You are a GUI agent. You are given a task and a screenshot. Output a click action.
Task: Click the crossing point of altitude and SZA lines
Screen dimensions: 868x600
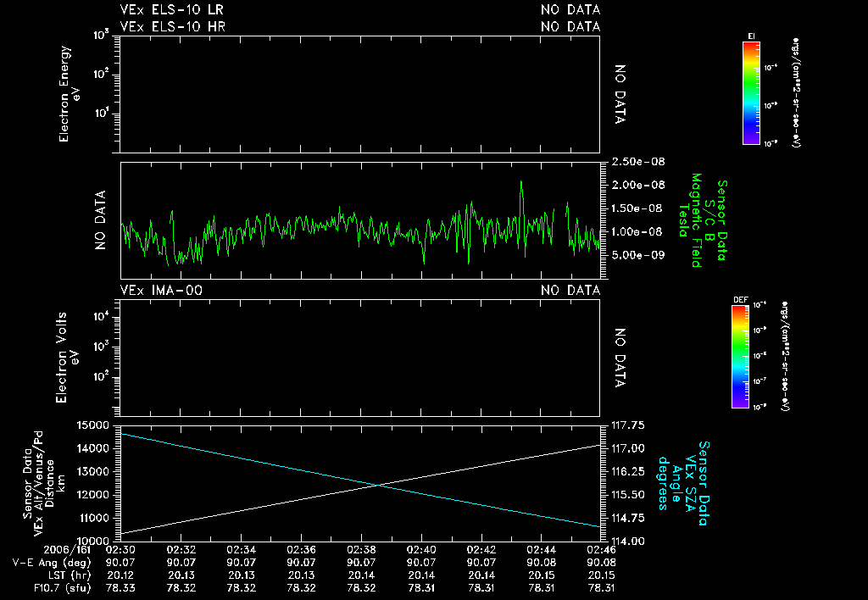(378, 486)
